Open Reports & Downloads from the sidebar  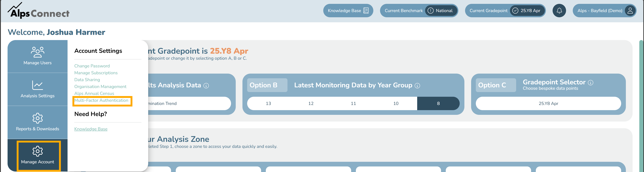pyautogui.click(x=37, y=122)
